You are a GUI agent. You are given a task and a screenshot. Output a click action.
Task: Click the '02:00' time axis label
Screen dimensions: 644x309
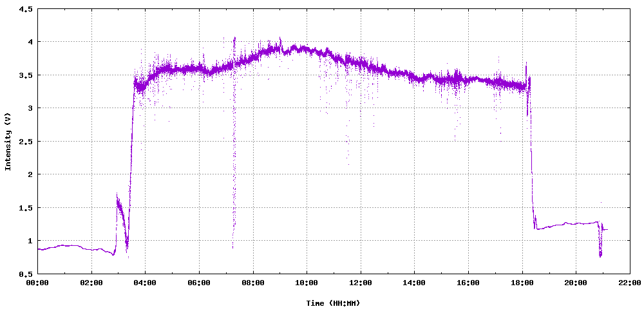click(91, 283)
